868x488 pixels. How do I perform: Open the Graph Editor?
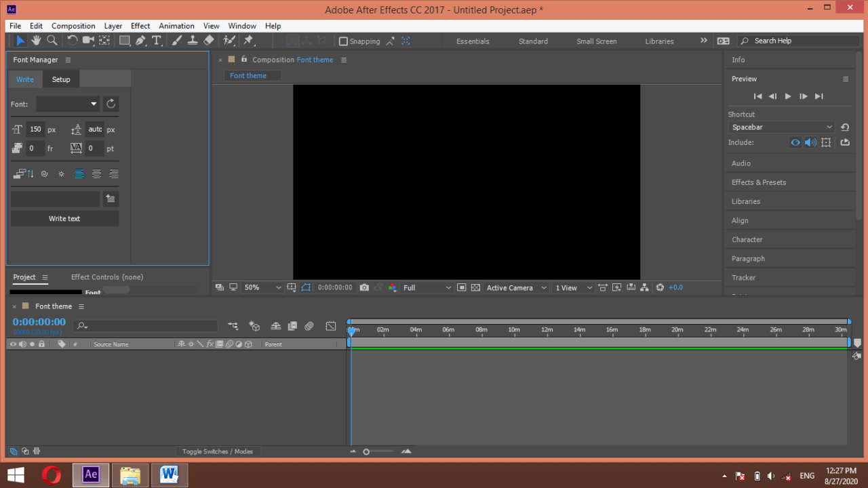coord(331,326)
